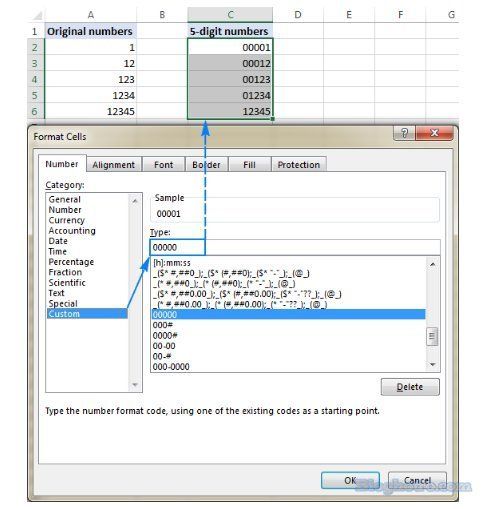The width and height of the screenshot is (486, 509).
Task: Close the Format Cells dialog
Action: click(434, 133)
